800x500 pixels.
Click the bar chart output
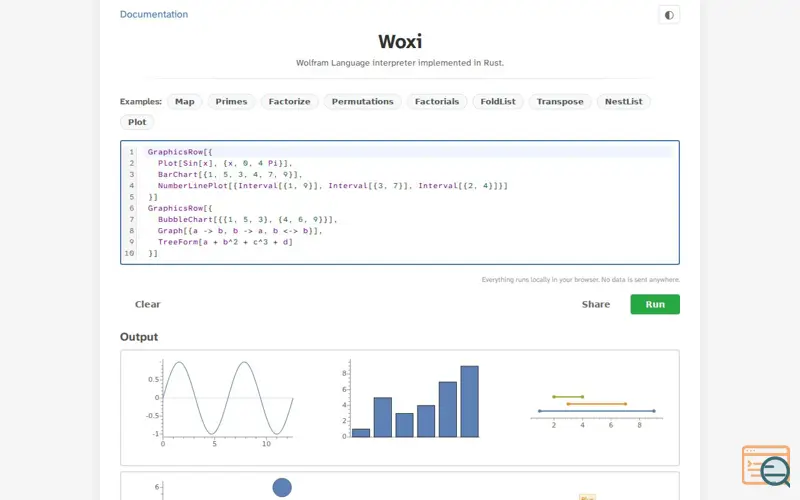pyautogui.click(x=410, y=400)
